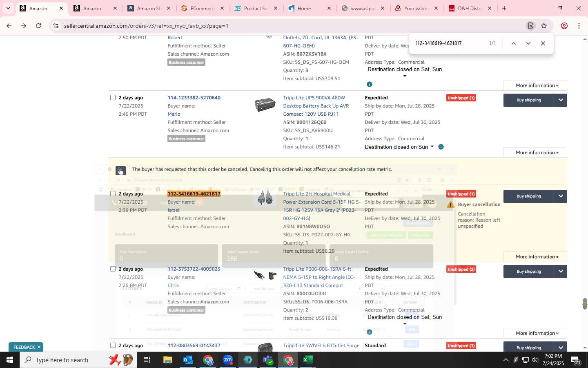Viewport: 588px width, 368px height.
Task: Go forward in browser history
Action: 24,26
